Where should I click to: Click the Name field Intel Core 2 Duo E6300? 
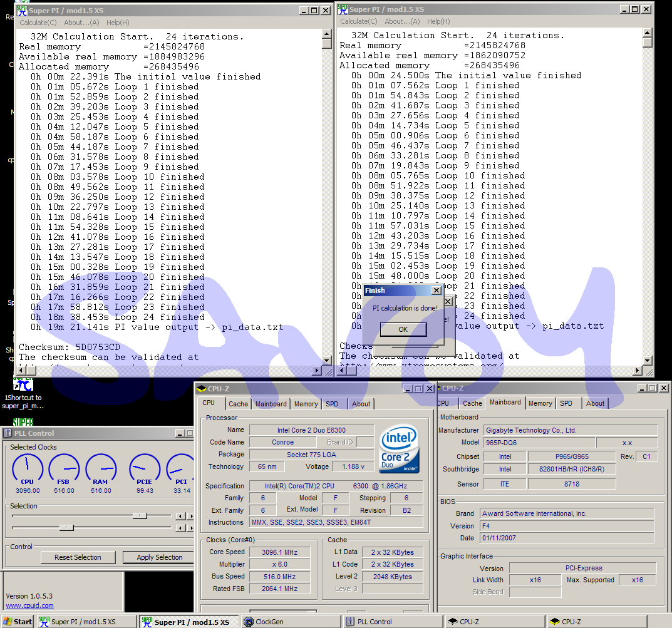pyautogui.click(x=311, y=430)
